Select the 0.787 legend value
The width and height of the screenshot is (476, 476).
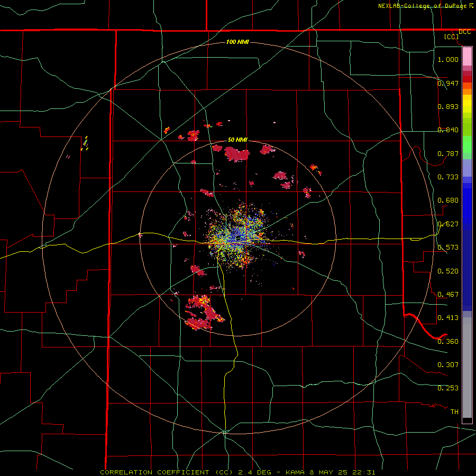point(448,153)
